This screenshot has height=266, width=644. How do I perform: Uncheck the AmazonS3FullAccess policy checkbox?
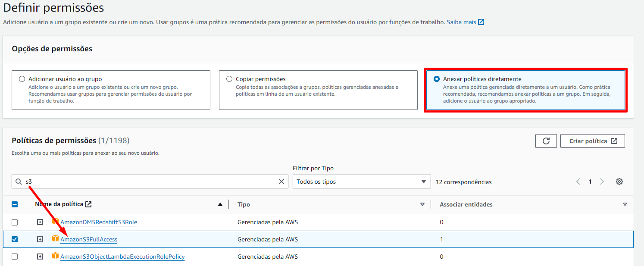click(15, 239)
